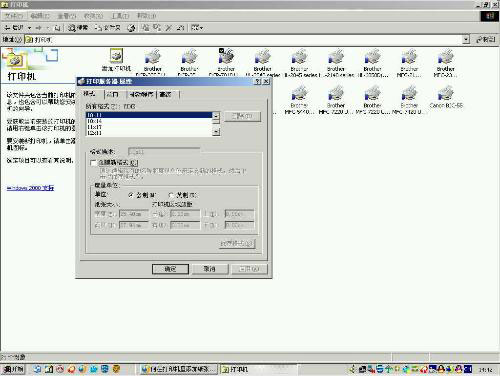Select the 英制 English units radio button

coord(172,195)
